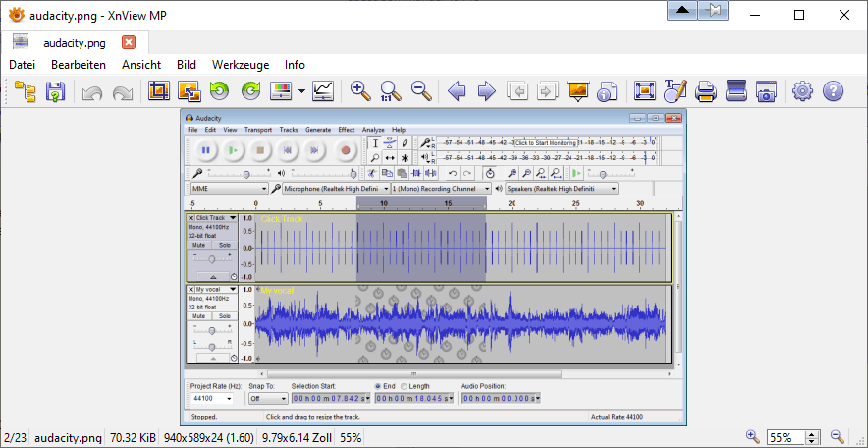Open the screen capture tool
Screen dimensions: 868x448
click(767, 91)
